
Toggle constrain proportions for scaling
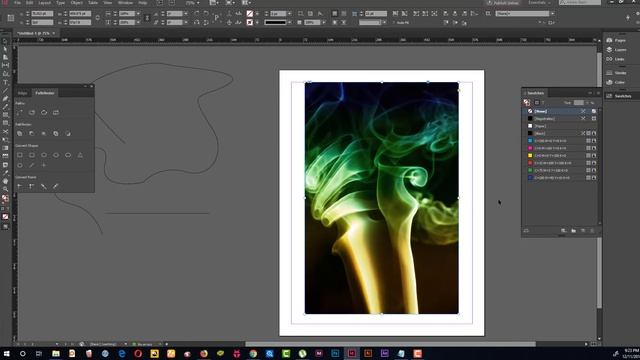(x=147, y=18)
